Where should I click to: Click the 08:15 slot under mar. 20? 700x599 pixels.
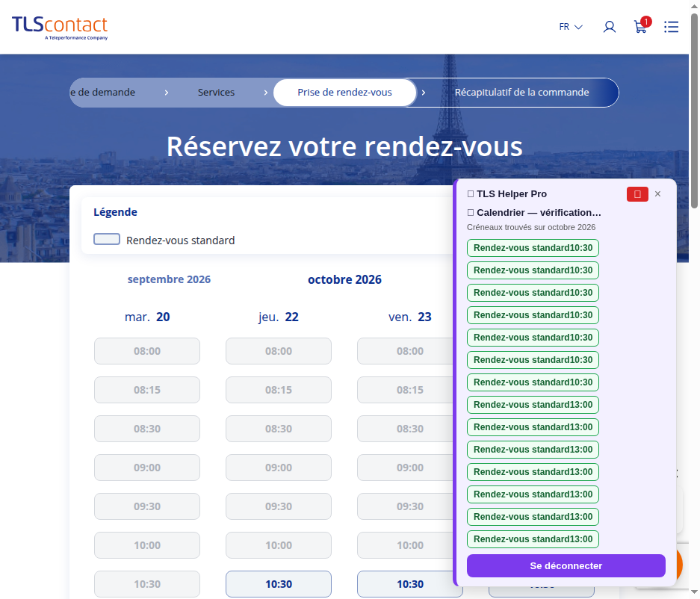(147, 390)
